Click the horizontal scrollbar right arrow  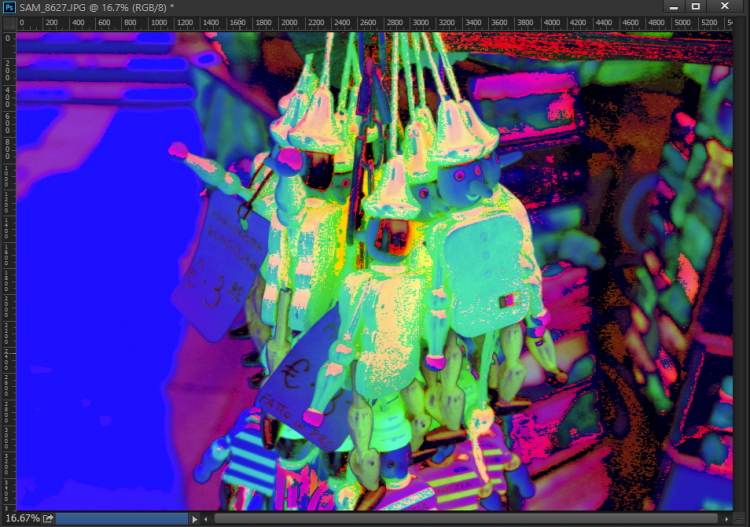(726, 519)
